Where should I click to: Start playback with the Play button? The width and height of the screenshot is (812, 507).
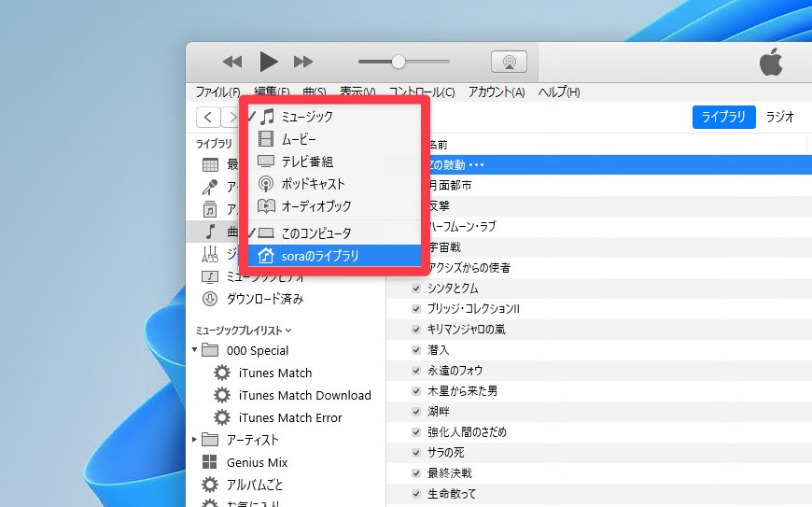click(x=268, y=62)
